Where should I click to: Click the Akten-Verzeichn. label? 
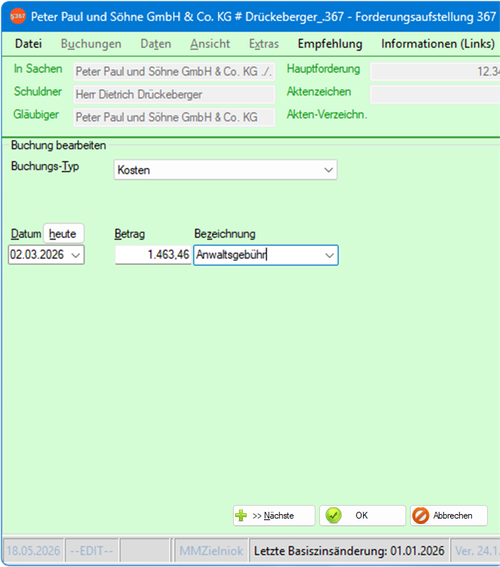(327, 115)
